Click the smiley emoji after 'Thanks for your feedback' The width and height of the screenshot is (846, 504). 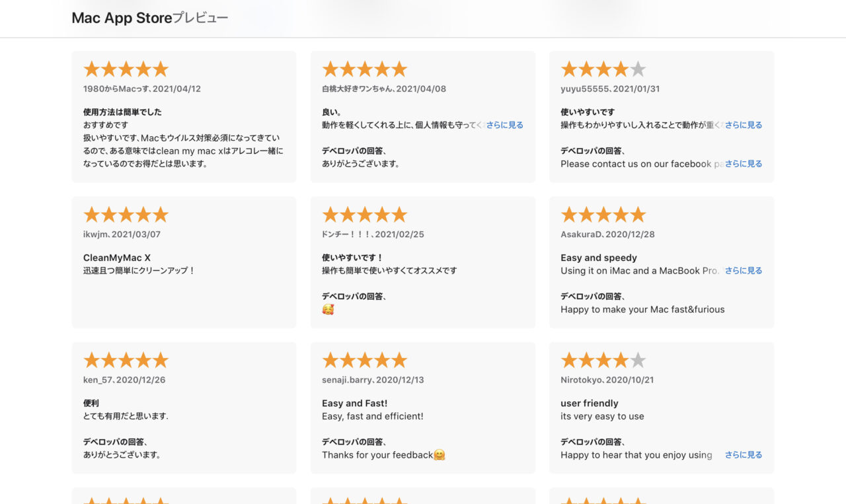tap(438, 455)
